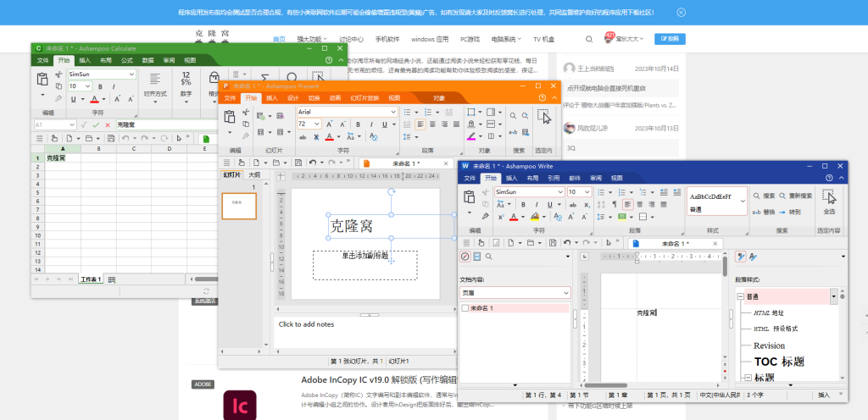Tick the 未命名 1 checkbox in Write sidebar
868x420 pixels.
tap(465, 308)
